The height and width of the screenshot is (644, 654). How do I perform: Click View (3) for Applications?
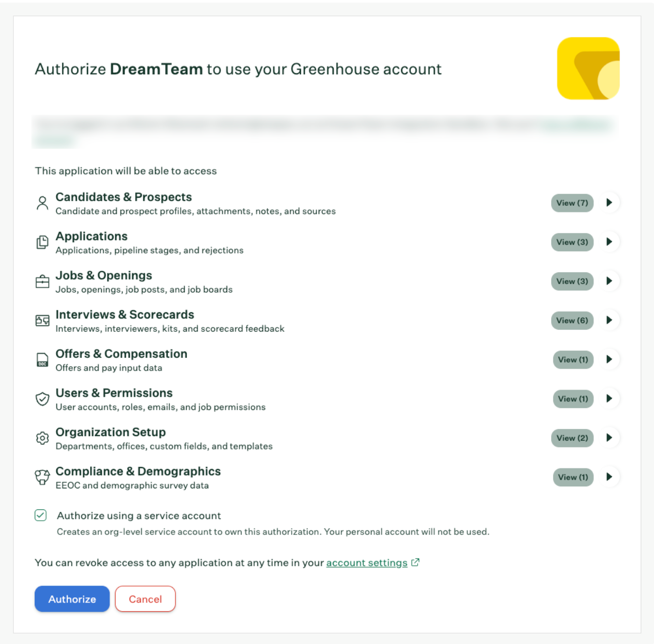coord(572,242)
